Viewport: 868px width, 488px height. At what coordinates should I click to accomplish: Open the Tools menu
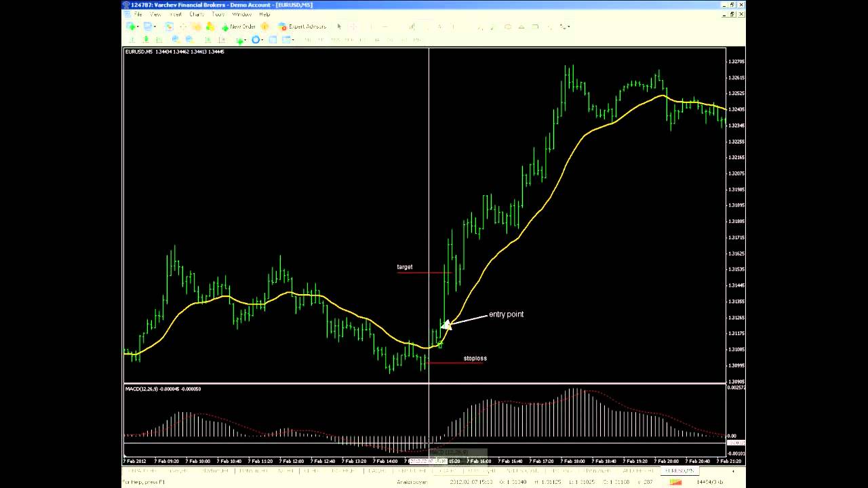(x=218, y=14)
